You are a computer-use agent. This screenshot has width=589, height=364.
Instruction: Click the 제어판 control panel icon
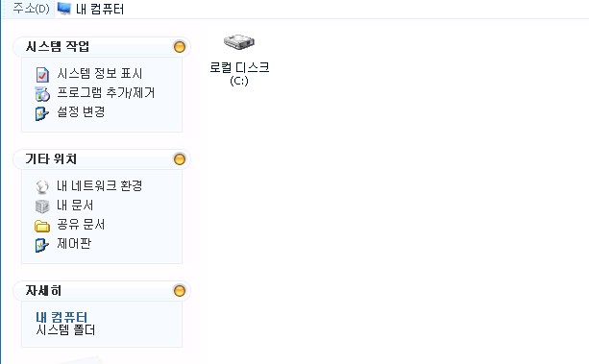[41, 245]
